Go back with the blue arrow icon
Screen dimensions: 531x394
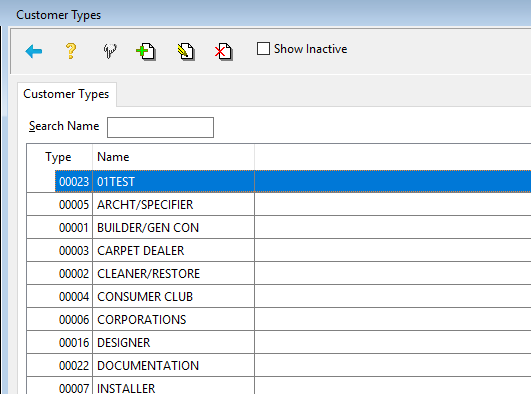(34, 51)
